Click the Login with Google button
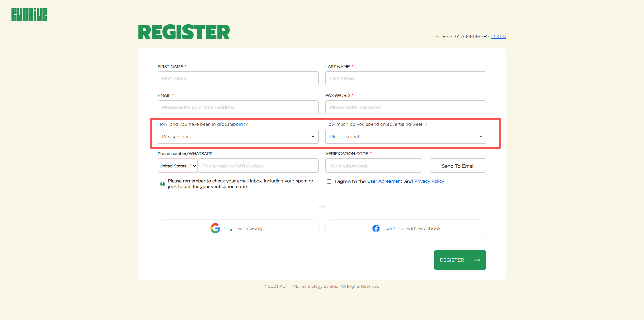Image resolution: width=644 pixels, height=320 pixels. 238,228
